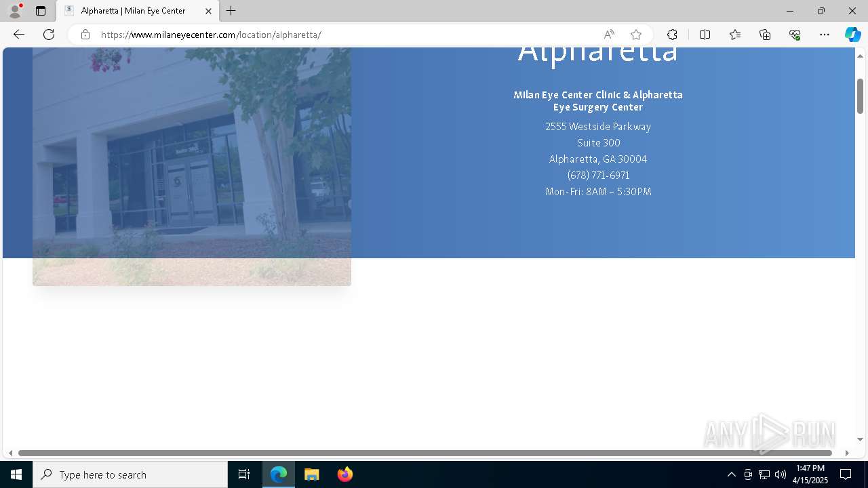
Task: Click the 2555 Westside Parkway address text
Action: click(x=598, y=126)
